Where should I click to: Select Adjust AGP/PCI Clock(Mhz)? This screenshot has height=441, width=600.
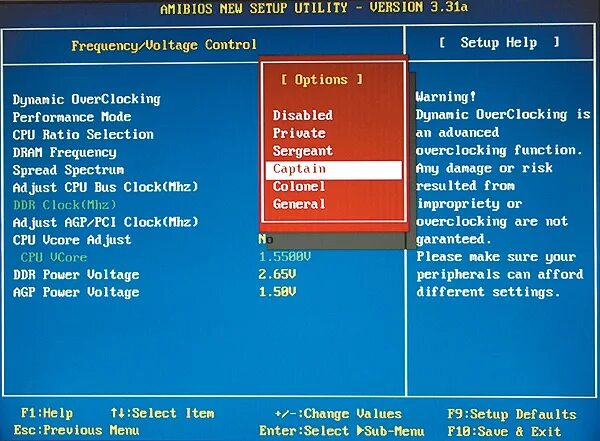click(x=105, y=222)
